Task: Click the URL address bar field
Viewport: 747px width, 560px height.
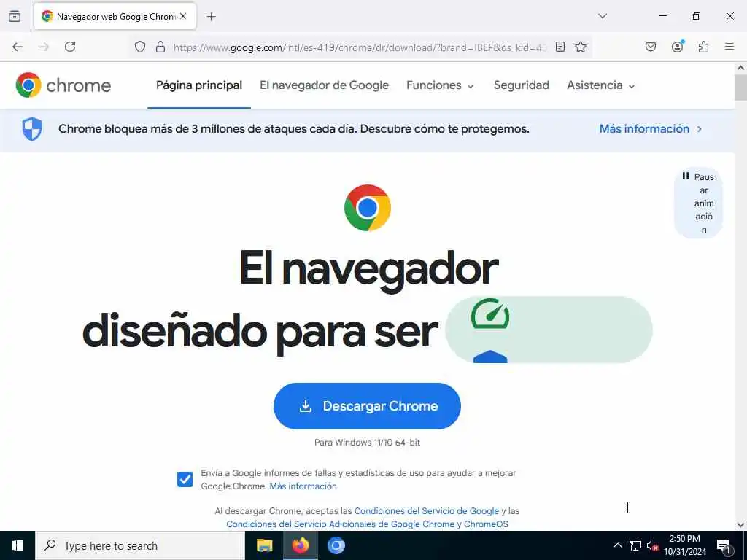Action: point(360,47)
